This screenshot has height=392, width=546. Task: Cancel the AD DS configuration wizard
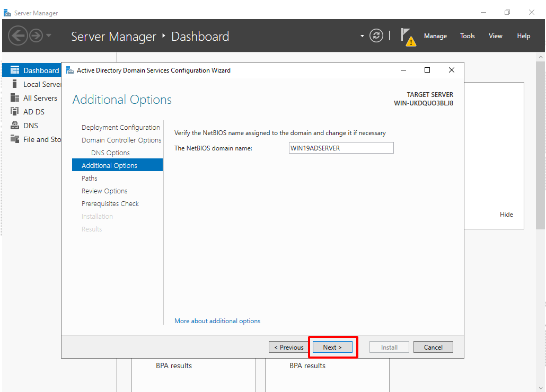(433, 348)
